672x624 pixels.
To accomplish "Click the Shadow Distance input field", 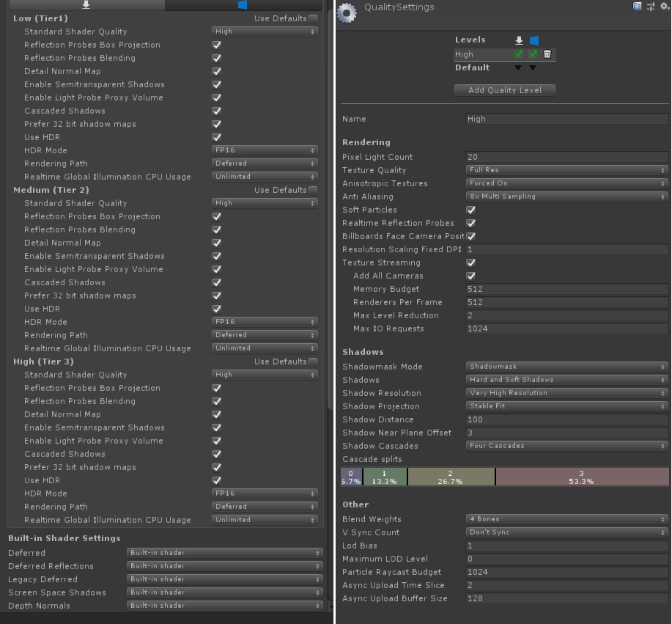I will tap(566, 419).
